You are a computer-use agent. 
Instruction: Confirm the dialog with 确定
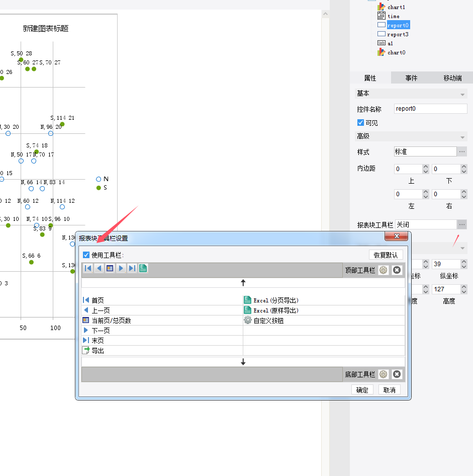[x=362, y=390]
